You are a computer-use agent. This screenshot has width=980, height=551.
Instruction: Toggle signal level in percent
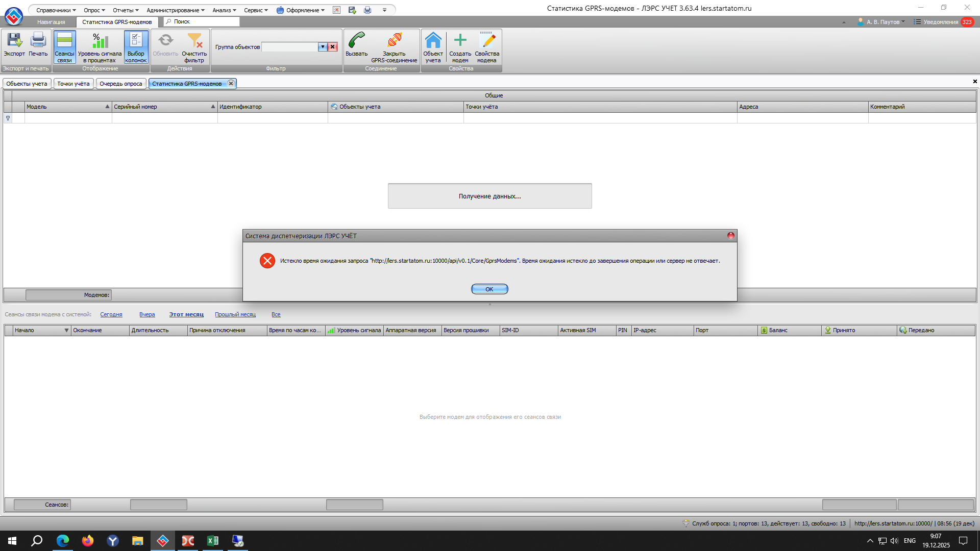100,46
